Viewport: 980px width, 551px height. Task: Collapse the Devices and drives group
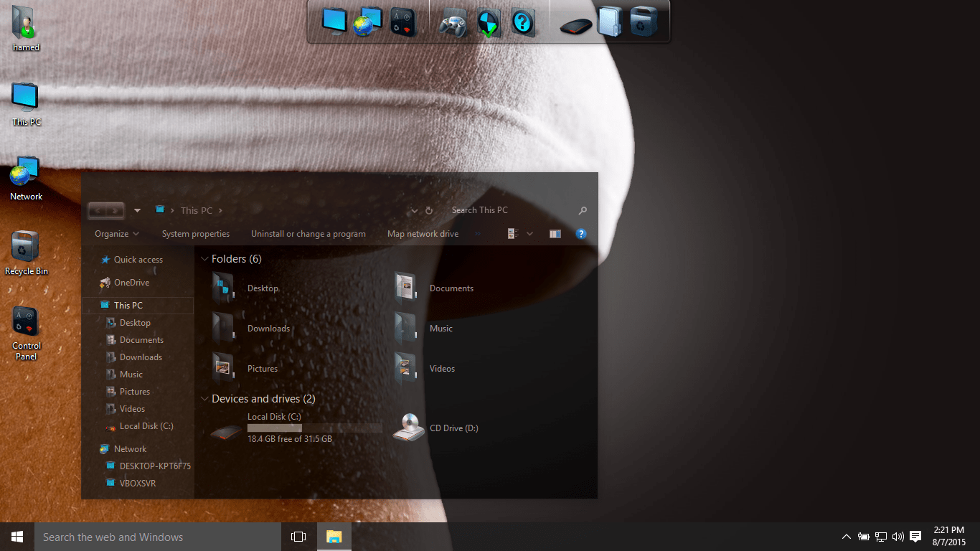[205, 399]
